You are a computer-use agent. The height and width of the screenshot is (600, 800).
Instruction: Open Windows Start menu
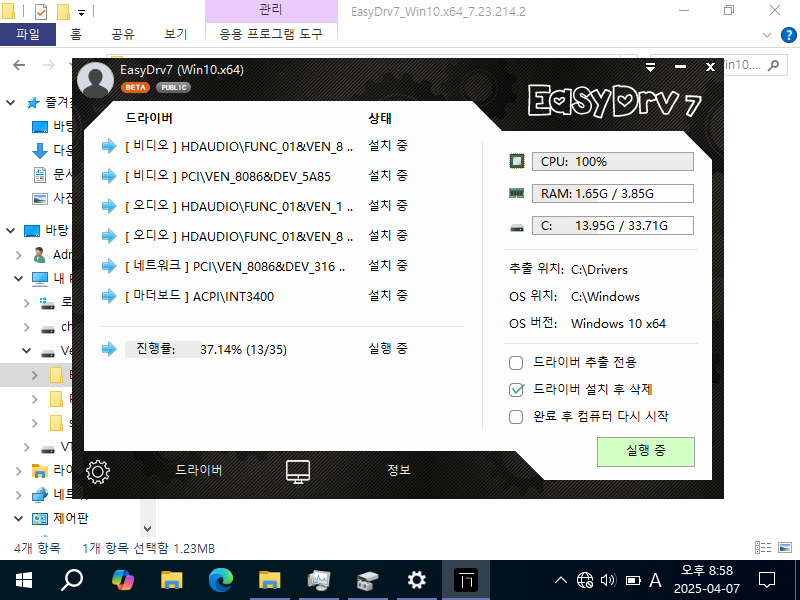pos(24,580)
